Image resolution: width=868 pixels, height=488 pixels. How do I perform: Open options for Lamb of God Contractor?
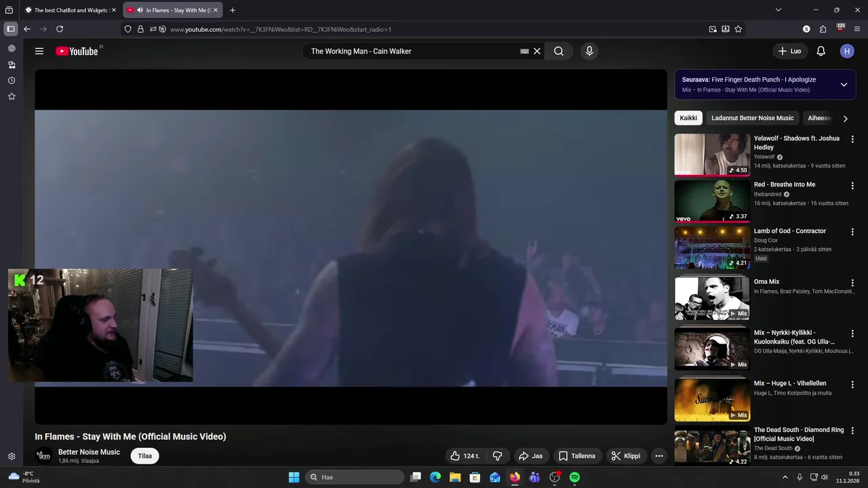click(x=852, y=232)
